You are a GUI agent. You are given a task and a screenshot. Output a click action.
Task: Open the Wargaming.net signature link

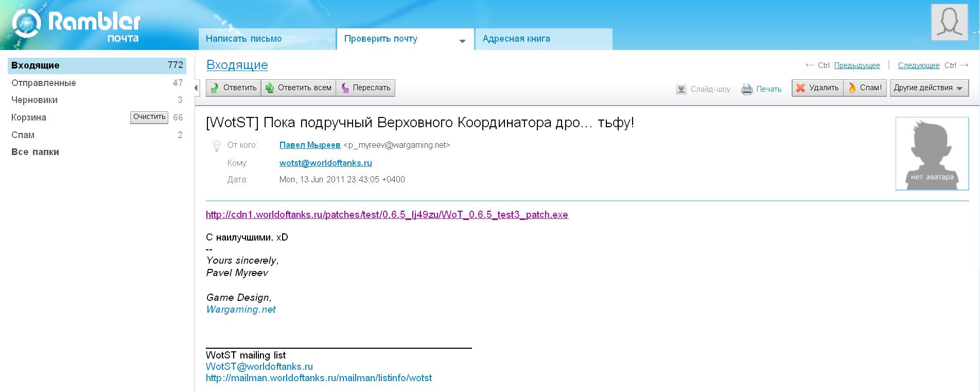point(241,310)
